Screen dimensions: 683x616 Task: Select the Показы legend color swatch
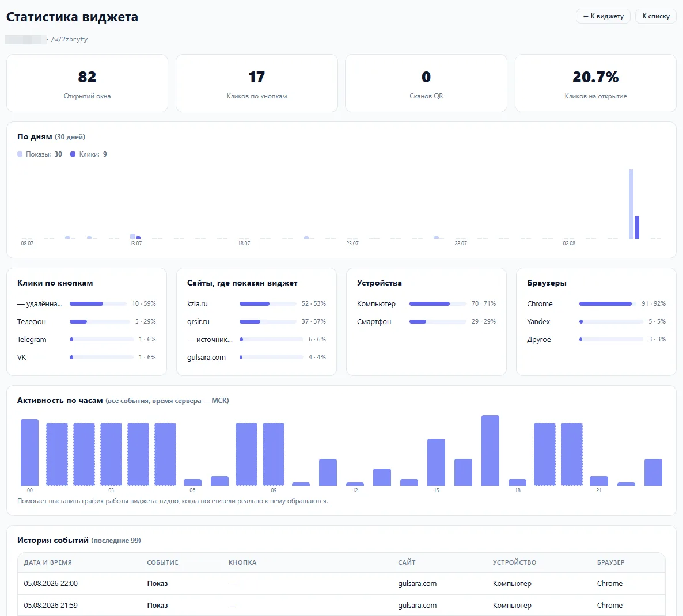20,154
